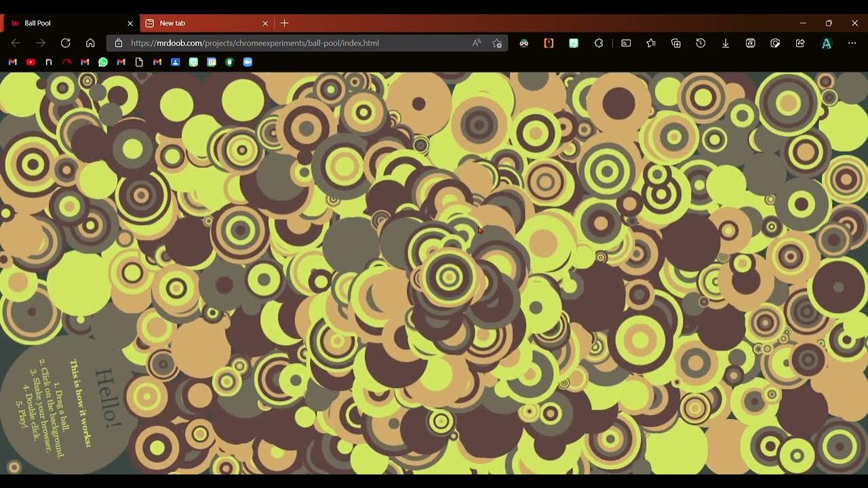Start a web capture screenshot
Viewport: 868px width, 488px height.
tap(775, 43)
